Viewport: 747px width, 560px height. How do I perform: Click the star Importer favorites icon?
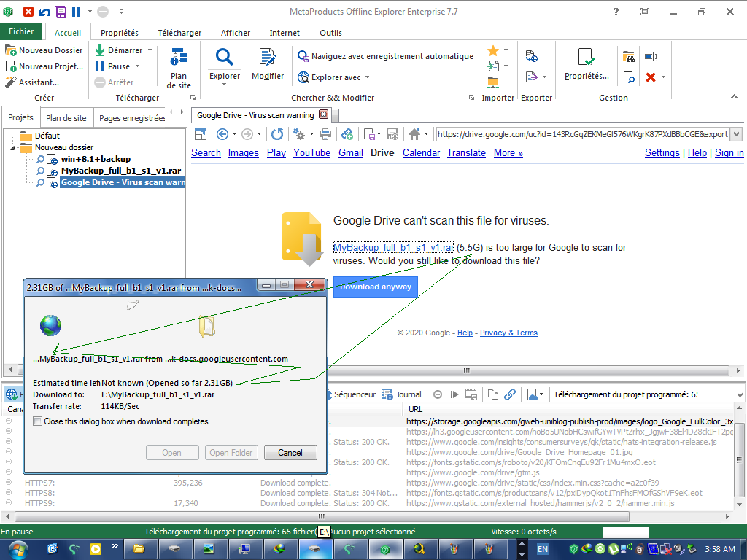[x=493, y=50]
